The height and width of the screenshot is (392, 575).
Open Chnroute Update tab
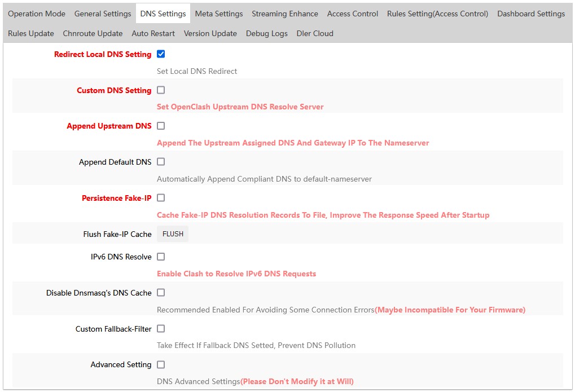93,33
